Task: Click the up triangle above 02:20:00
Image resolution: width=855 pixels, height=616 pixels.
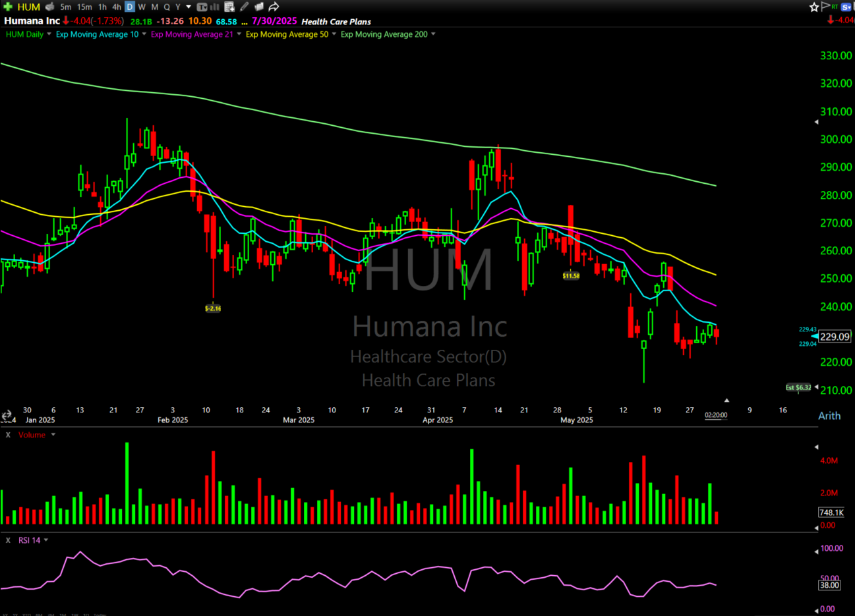Action: click(726, 400)
